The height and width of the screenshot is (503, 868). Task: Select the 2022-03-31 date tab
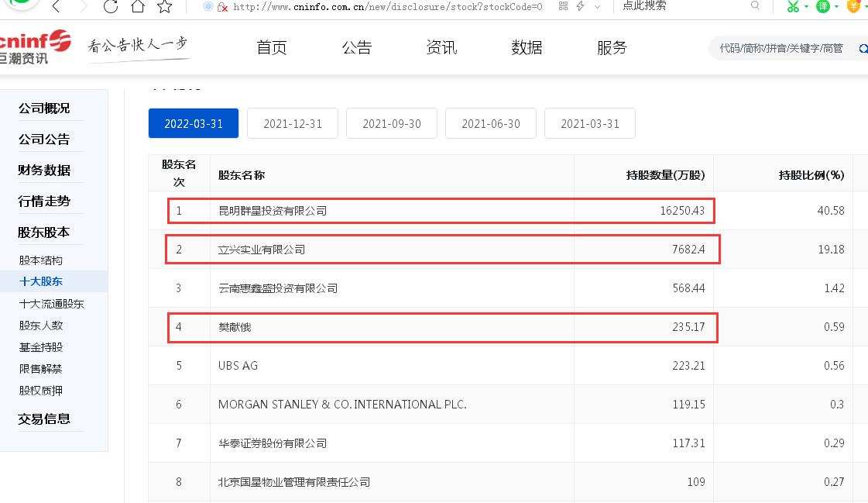[x=194, y=123]
